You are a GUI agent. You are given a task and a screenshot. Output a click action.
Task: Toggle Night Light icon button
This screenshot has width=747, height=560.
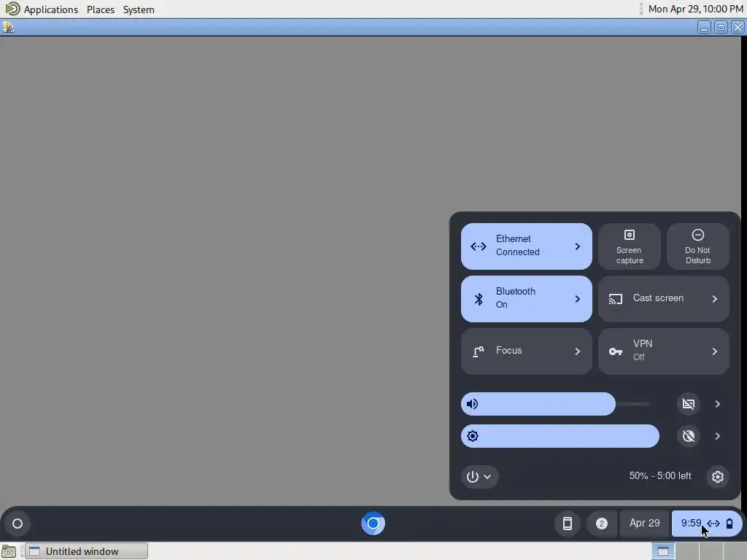pos(689,436)
